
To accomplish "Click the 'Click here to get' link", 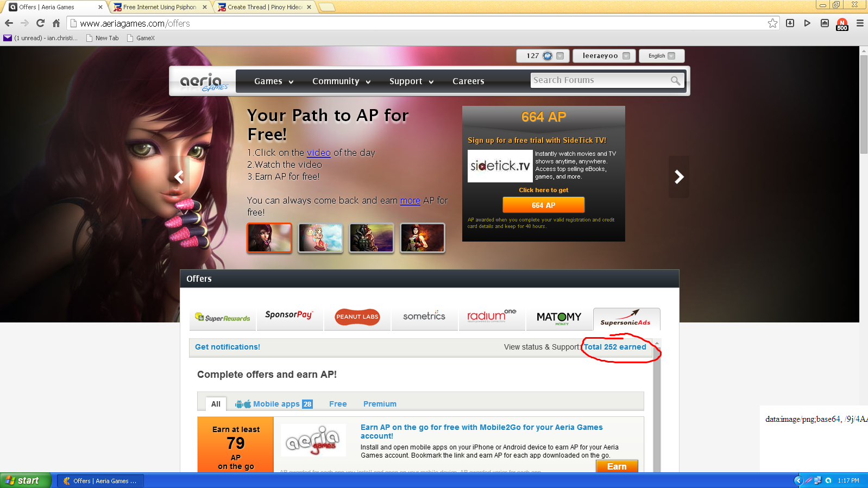I will click(x=543, y=190).
